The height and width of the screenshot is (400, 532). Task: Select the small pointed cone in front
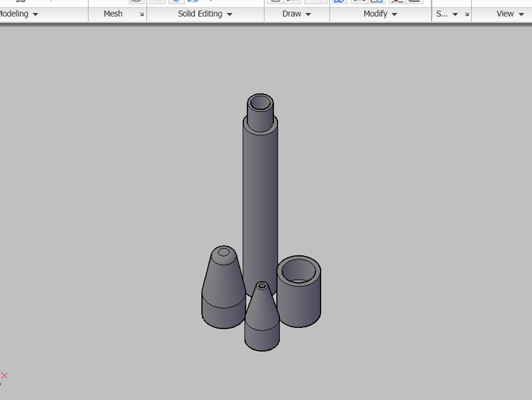pos(262,316)
